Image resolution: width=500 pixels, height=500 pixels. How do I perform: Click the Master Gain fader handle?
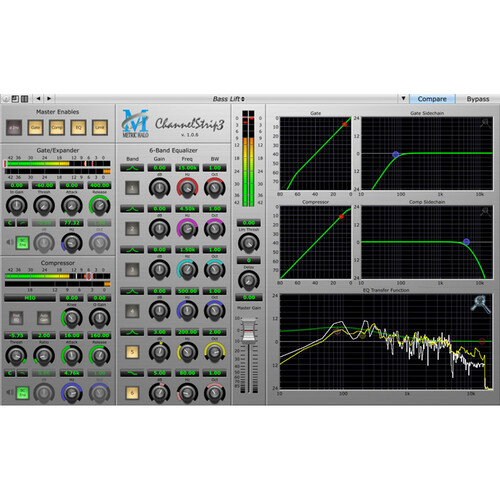point(249,331)
